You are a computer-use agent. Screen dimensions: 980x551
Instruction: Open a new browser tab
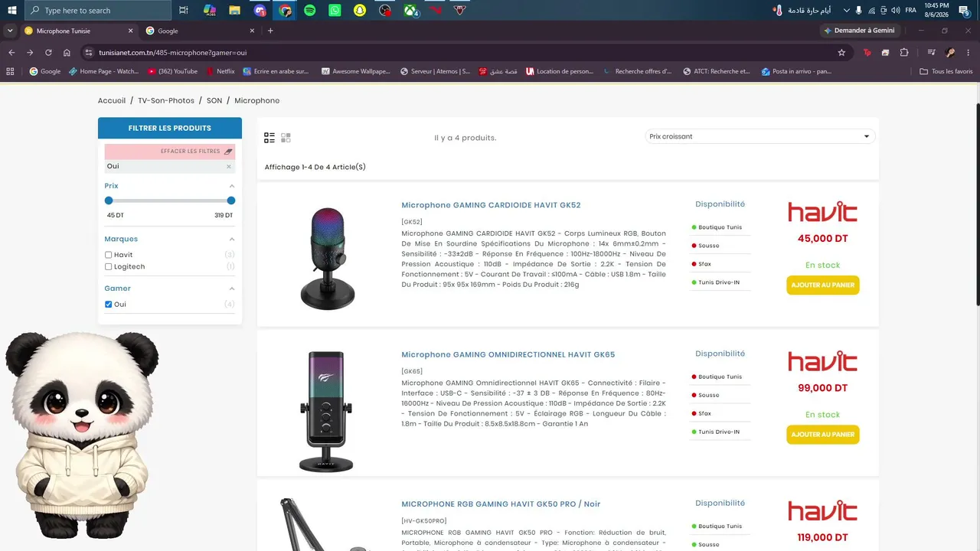(x=270, y=31)
